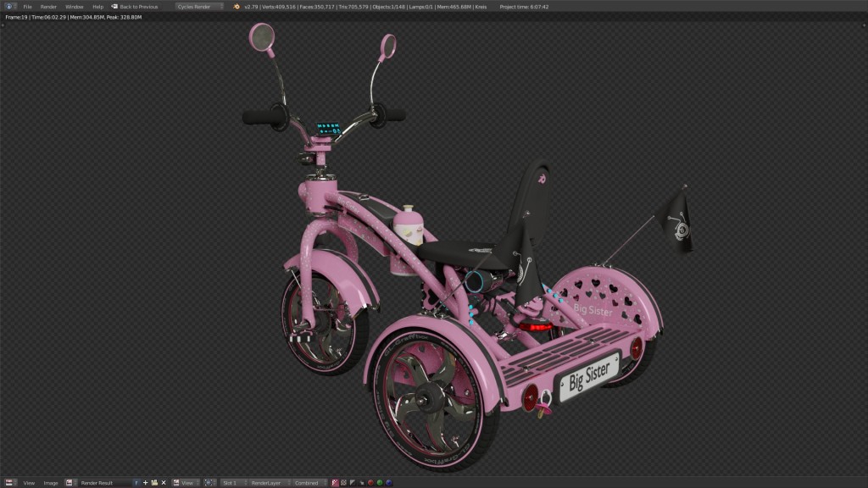Screen dimensions: 868x488
Task: Click the draw-other-objects cursor icon
Action: [361, 482]
